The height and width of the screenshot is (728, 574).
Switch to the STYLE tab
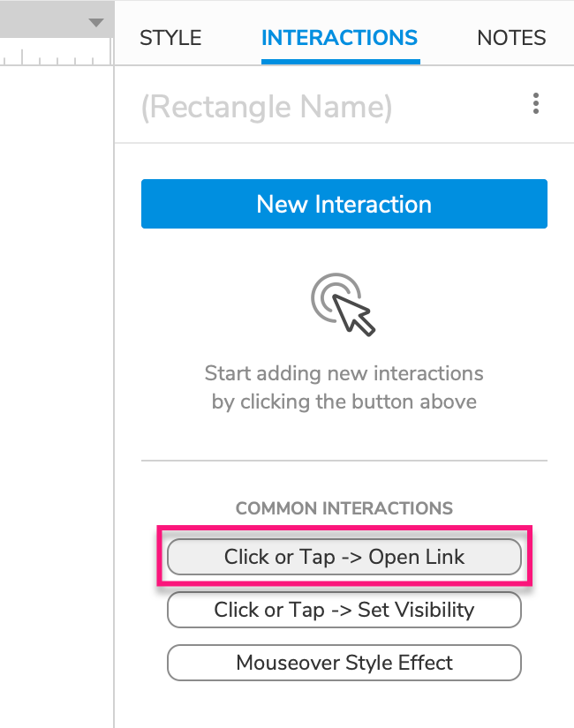point(171,38)
